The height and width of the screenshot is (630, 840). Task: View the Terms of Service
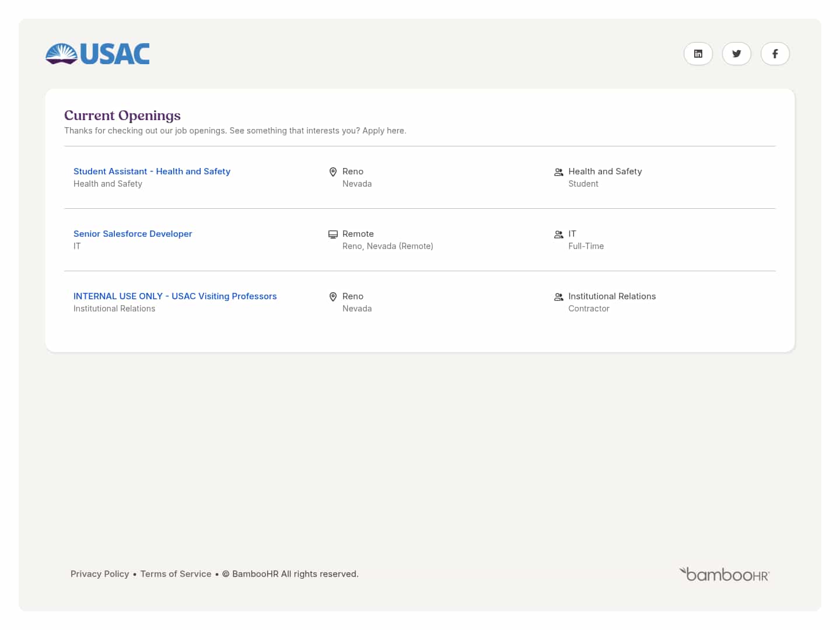[x=176, y=574]
